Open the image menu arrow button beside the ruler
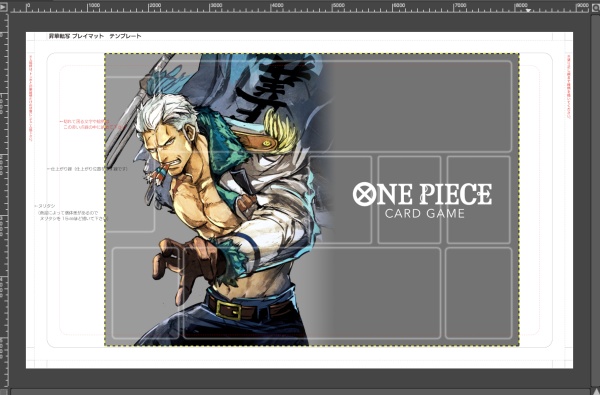The width and height of the screenshot is (600, 395). pyautogui.click(x=3, y=7)
